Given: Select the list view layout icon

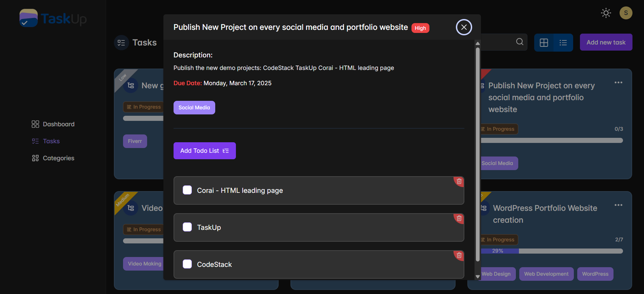Looking at the screenshot, I should [x=563, y=42].
